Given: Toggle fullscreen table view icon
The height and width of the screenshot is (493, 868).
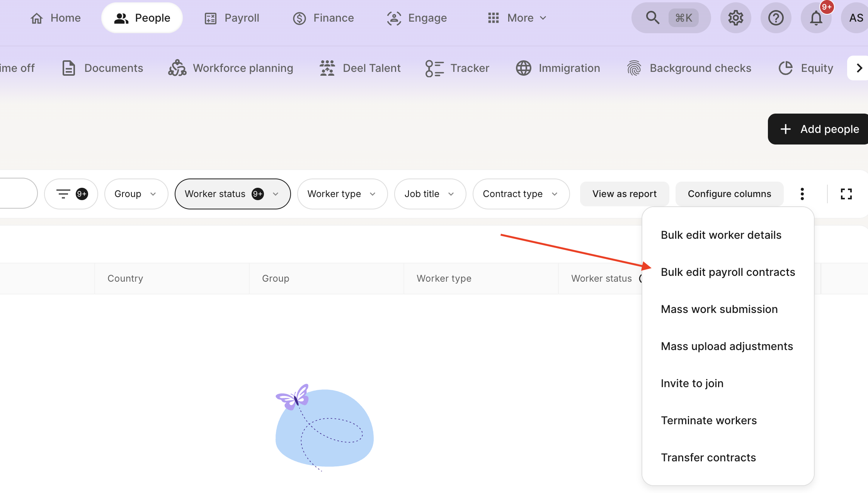Looking at the screenshot, I should [x=847, y=194].
